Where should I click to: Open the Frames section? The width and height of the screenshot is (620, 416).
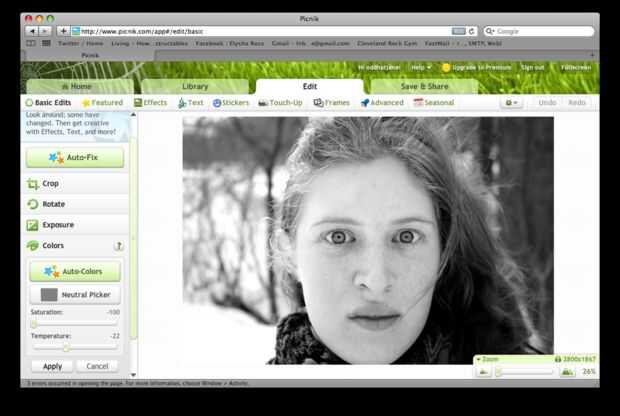pyautogui.click(x=331, y=103)
